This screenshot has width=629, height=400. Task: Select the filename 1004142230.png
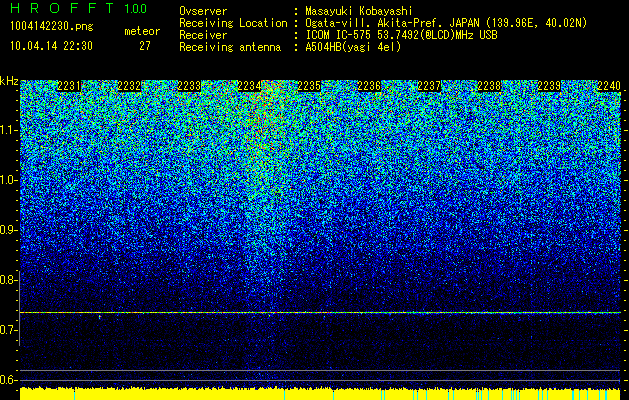coord(52,27)
